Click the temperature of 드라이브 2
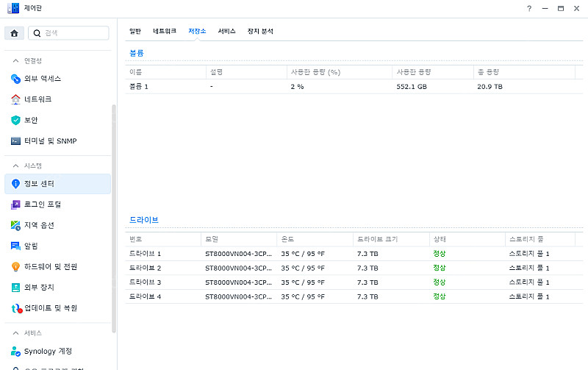The height and width of the screenshot is (370, 588). pos(303,268)
